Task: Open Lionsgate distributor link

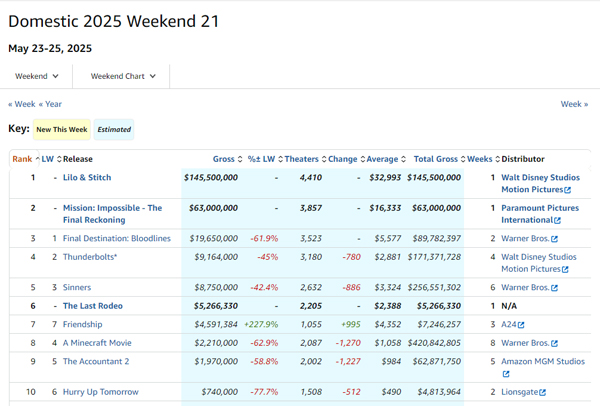Action: [520, 392]
